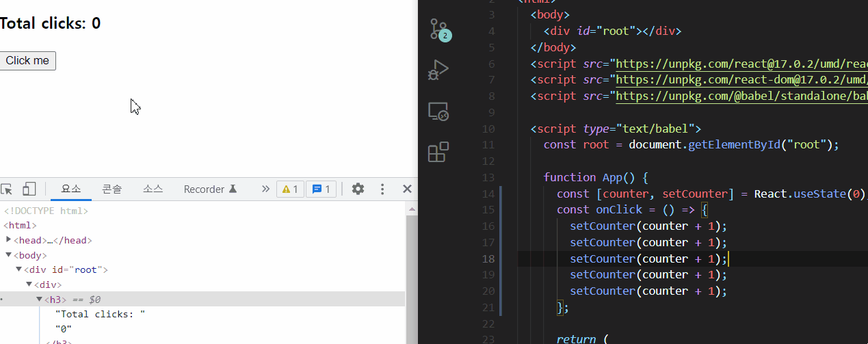Image resolution: width=868 pixels, height=344 pixels.
Task: Click the Total clicks: 0 heading
Action: [x=51, y=23]
